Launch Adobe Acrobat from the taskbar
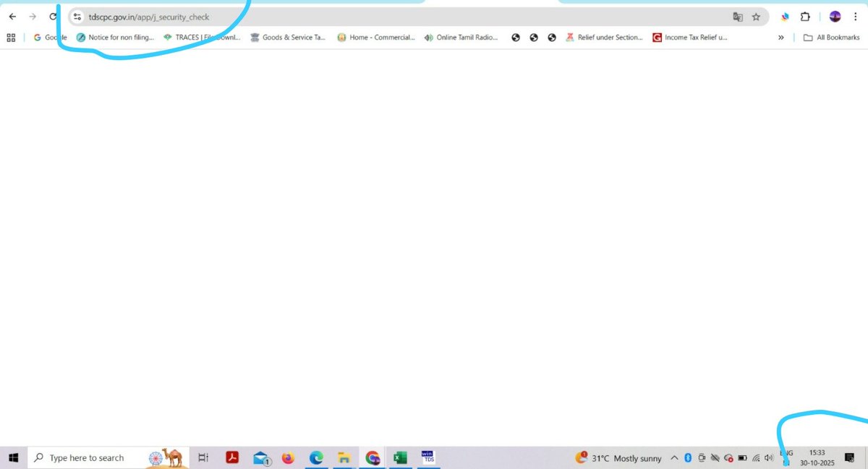 232,457
